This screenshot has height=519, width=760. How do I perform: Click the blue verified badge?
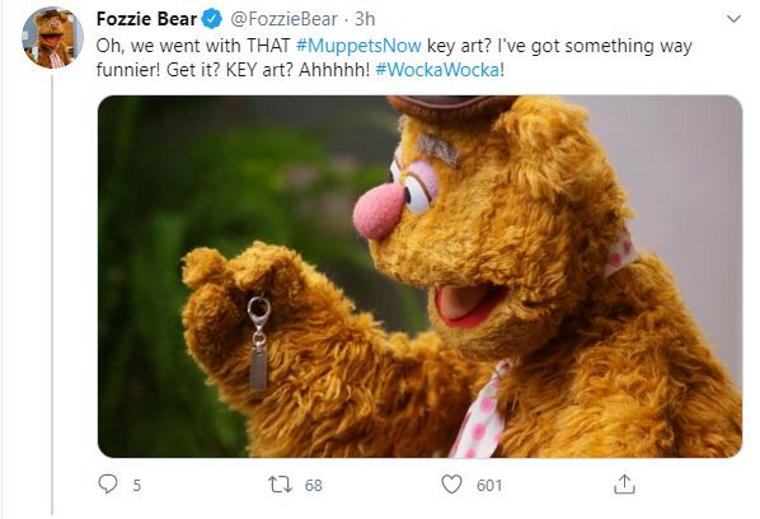(212, 19)
